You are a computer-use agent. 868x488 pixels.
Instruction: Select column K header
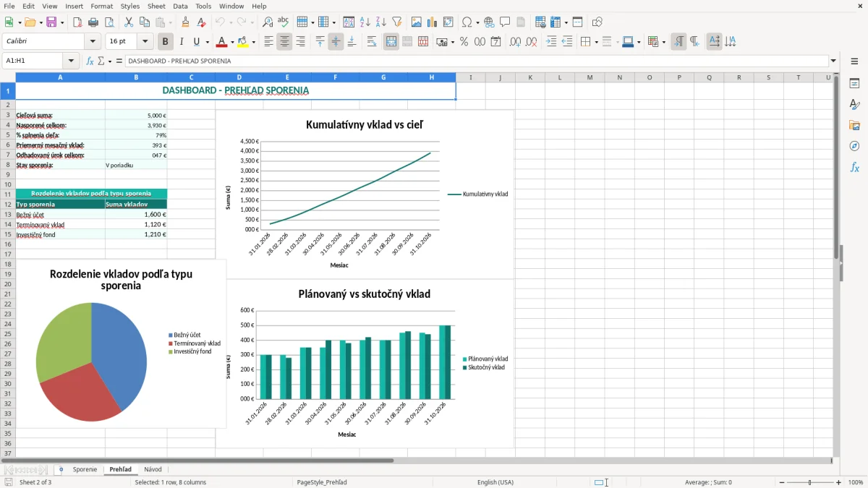[529, 77]
